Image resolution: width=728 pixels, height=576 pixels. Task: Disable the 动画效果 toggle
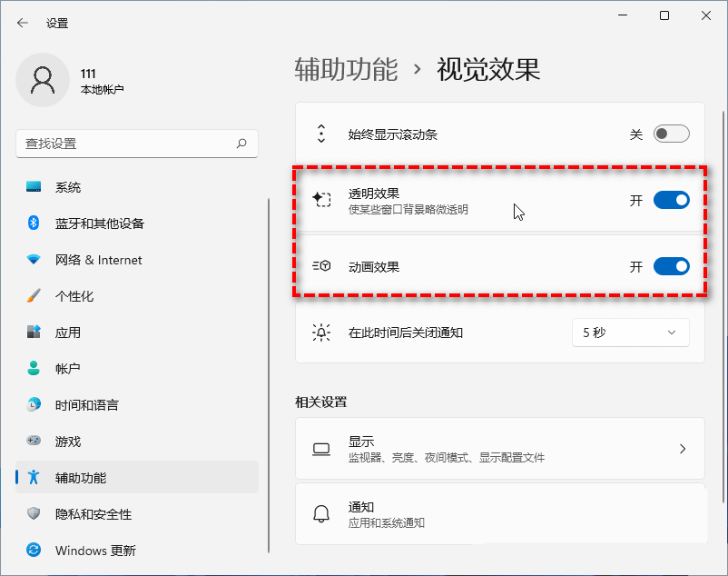click(671, 266)
